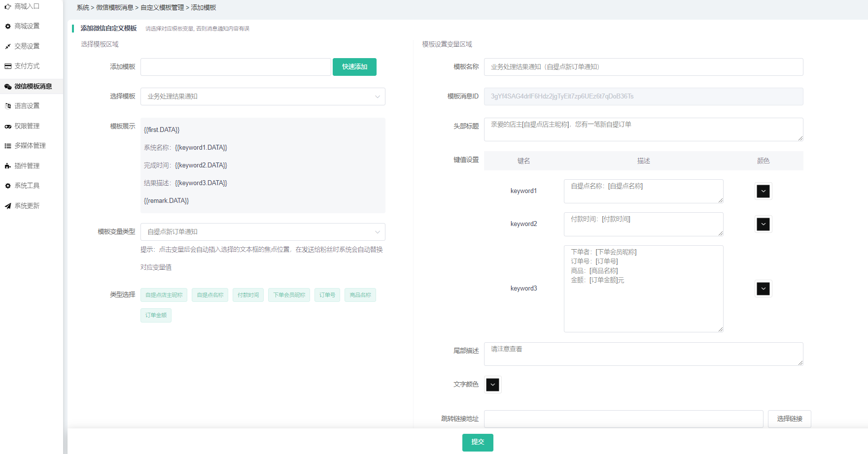Screen dimensions: 868x454
Task: Insert the 订单金额 variable tag
Action: 156,315
